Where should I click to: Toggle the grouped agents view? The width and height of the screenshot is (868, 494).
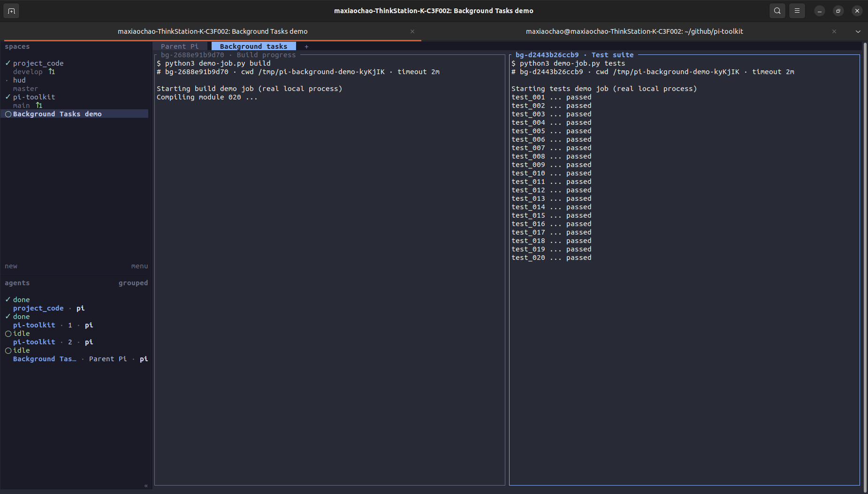pyautogui.click(x=133, y=283)
